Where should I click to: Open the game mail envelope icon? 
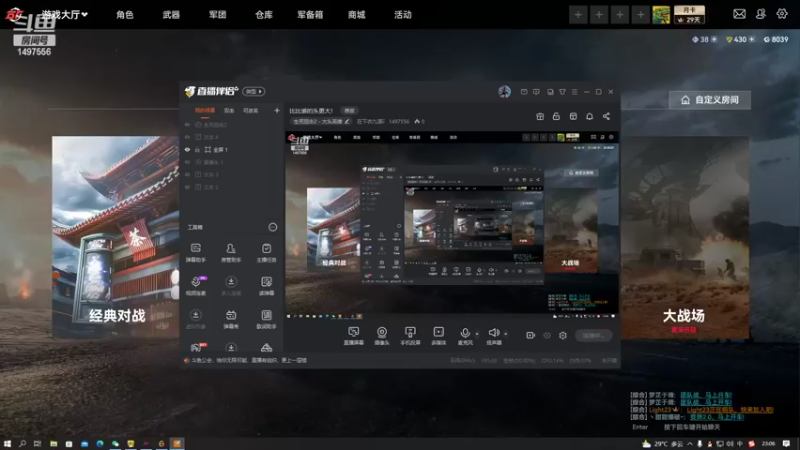click(739, 14)
